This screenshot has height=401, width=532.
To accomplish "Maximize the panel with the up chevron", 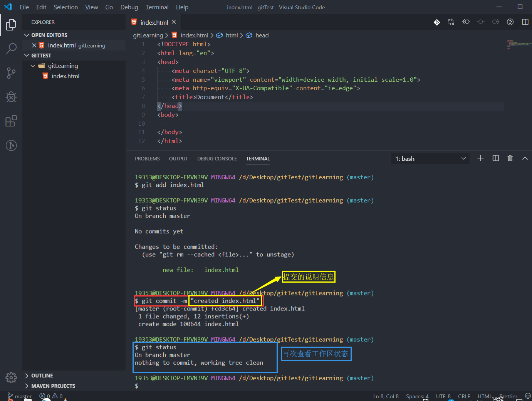I will (525, 158).
